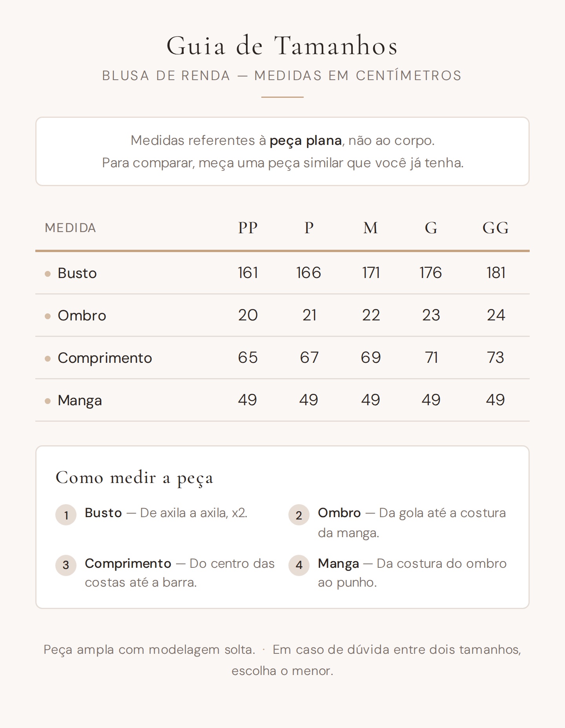Click the bullet dot before Ombro row
The height and width of the screenshot is (728, 565).
tap(48, 316)
